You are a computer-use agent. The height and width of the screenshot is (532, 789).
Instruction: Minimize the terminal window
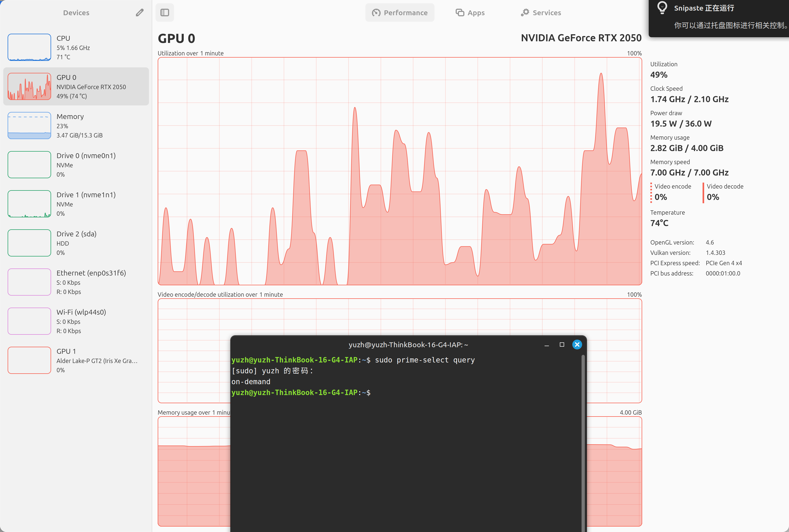tap(546, 345)
